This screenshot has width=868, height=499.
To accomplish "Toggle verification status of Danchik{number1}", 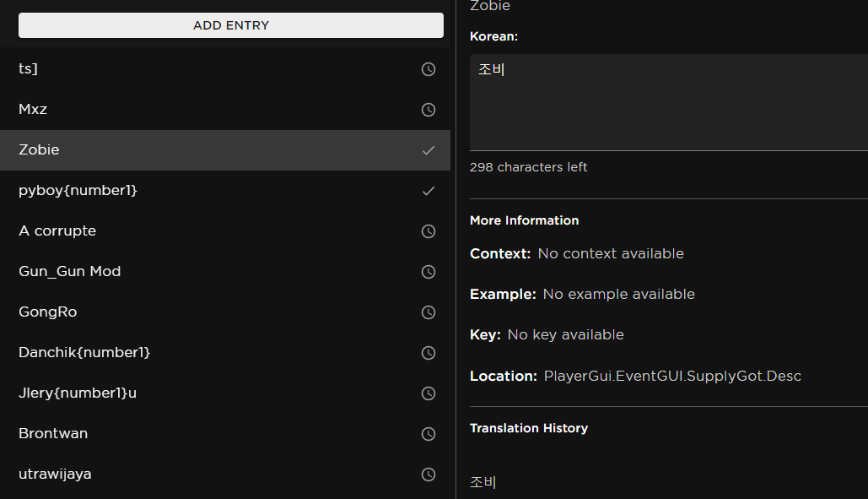I will point(428,353).
